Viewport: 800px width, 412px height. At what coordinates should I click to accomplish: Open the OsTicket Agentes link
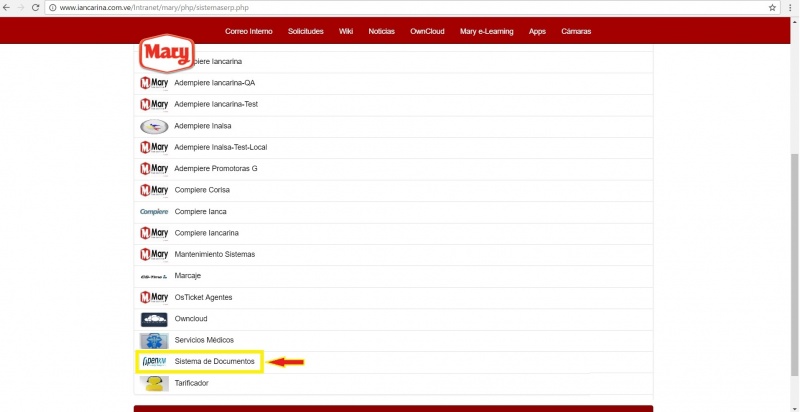pos(204,297)
